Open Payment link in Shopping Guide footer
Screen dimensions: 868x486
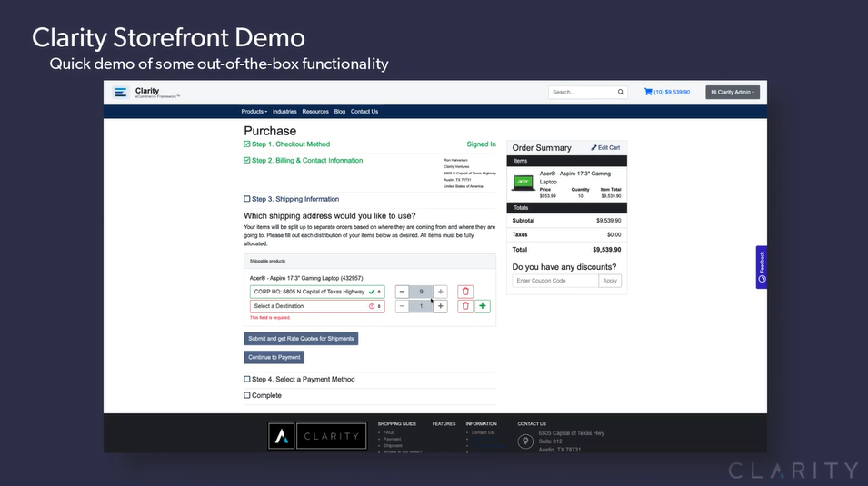coord(393,440)
